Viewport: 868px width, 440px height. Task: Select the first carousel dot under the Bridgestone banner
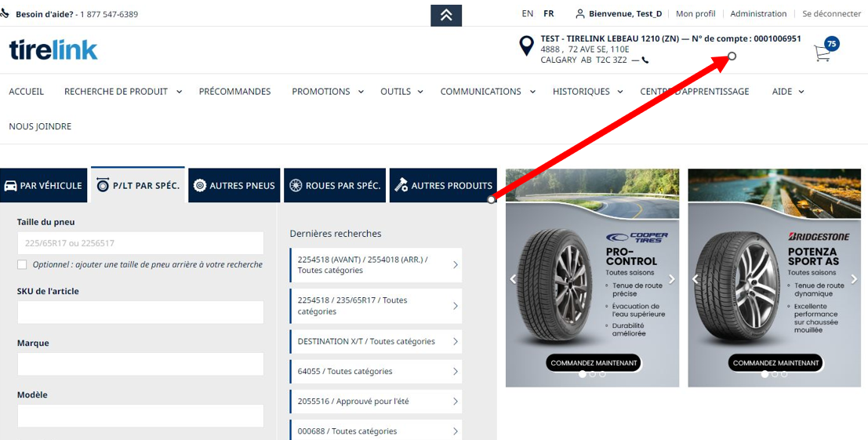click(764, 374)
